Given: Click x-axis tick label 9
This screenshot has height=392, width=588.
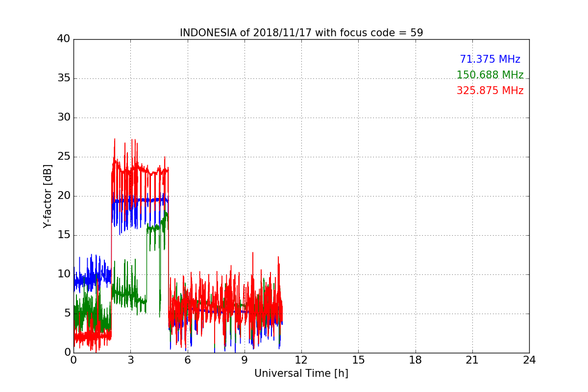Looking at the screenshot, I should click(245, 360).
